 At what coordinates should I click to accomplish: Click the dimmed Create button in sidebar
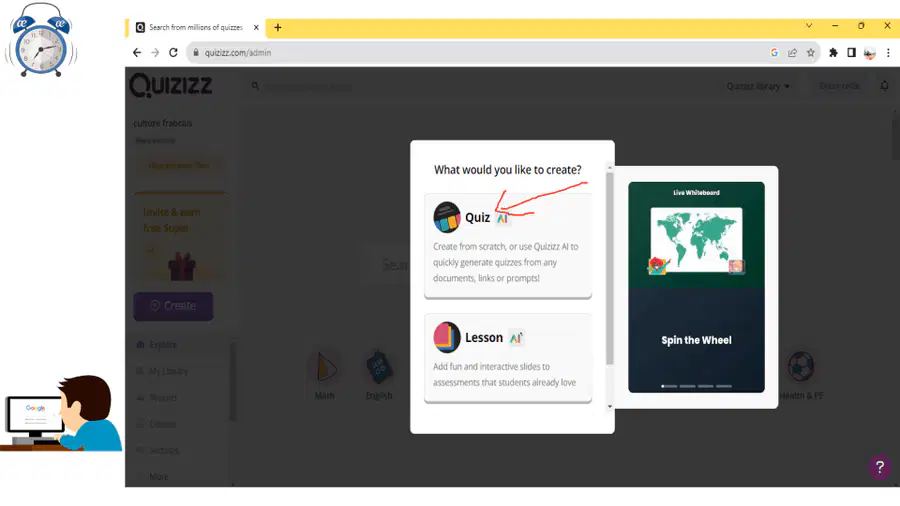coord(173,306)
